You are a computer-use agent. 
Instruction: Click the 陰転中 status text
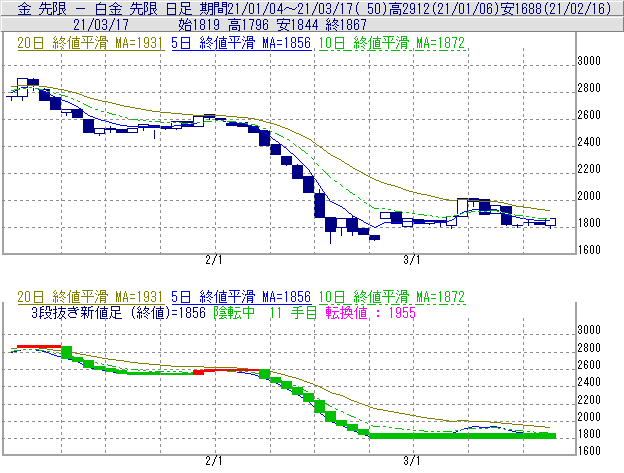234,313
